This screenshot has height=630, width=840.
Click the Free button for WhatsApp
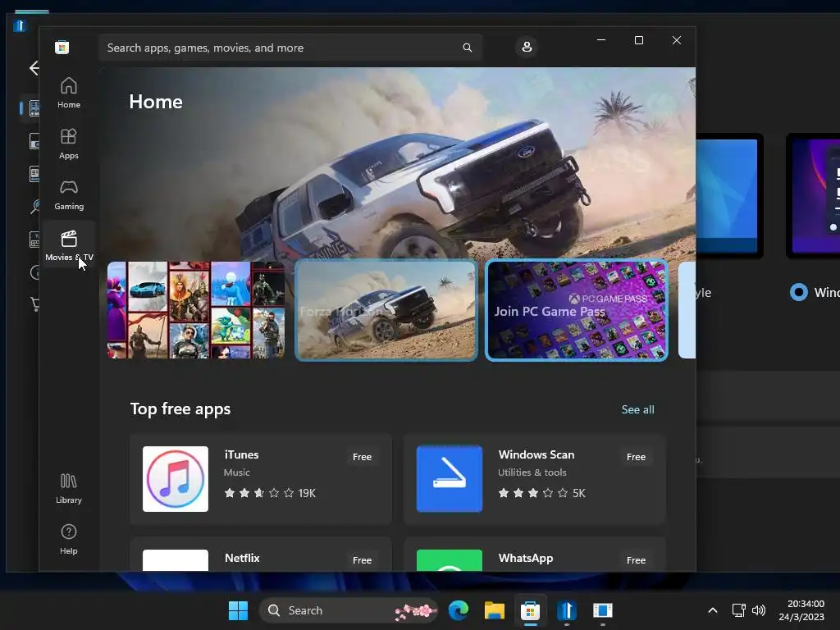point(636,559)
